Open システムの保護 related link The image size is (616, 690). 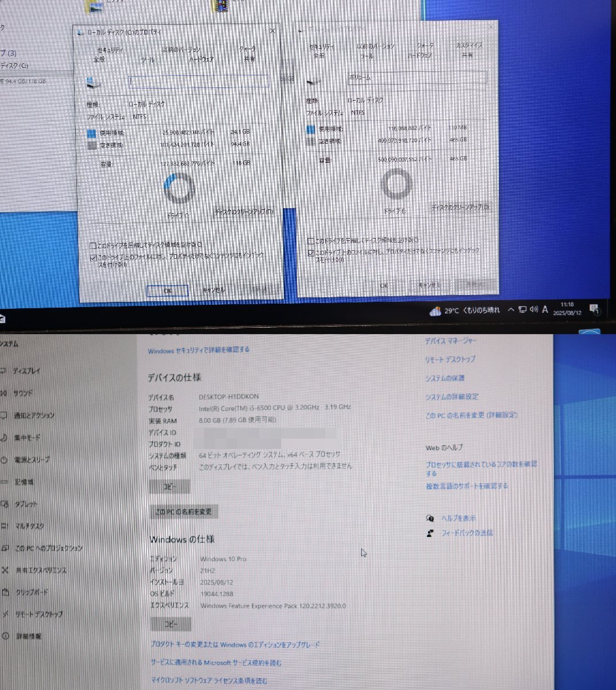(445, 378)
